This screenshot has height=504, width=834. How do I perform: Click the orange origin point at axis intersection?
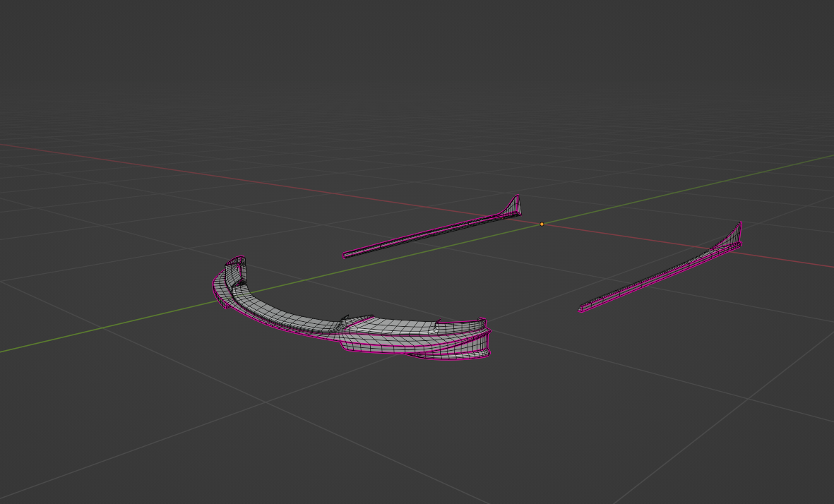[x=542, y=224]
